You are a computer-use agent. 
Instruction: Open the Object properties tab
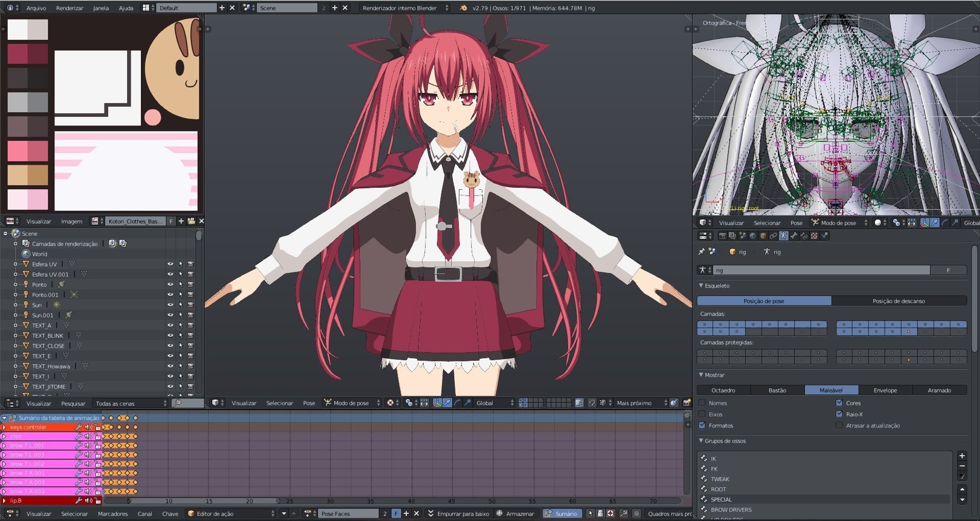(x=763, y=236)
